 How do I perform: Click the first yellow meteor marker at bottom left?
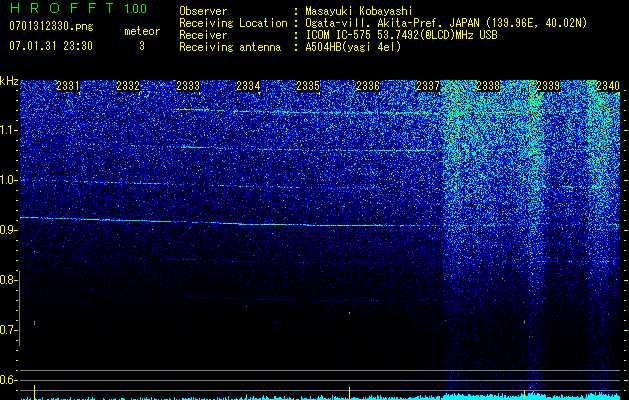pos(35,392)
